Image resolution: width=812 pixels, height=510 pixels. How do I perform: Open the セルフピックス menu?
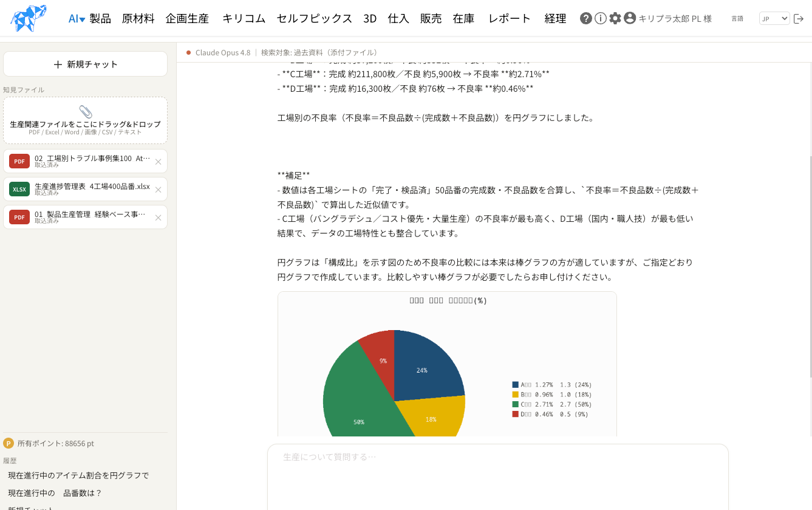click(x=315, y=19)
